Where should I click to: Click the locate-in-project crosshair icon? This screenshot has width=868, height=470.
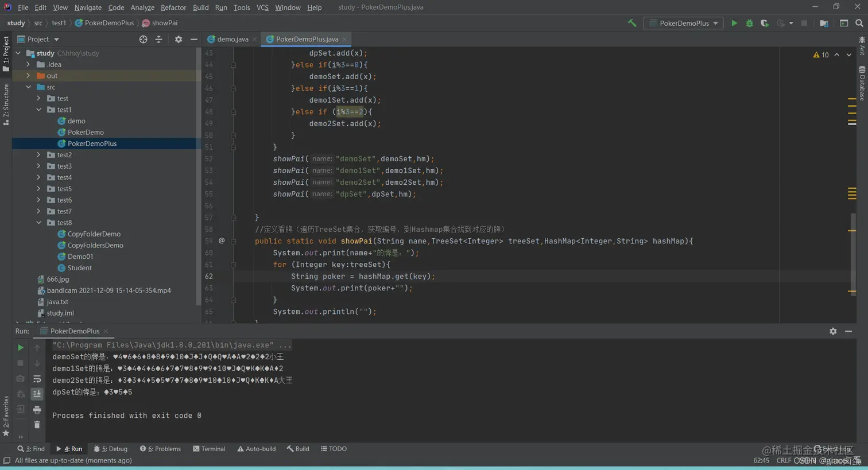(x=143, y=39)
